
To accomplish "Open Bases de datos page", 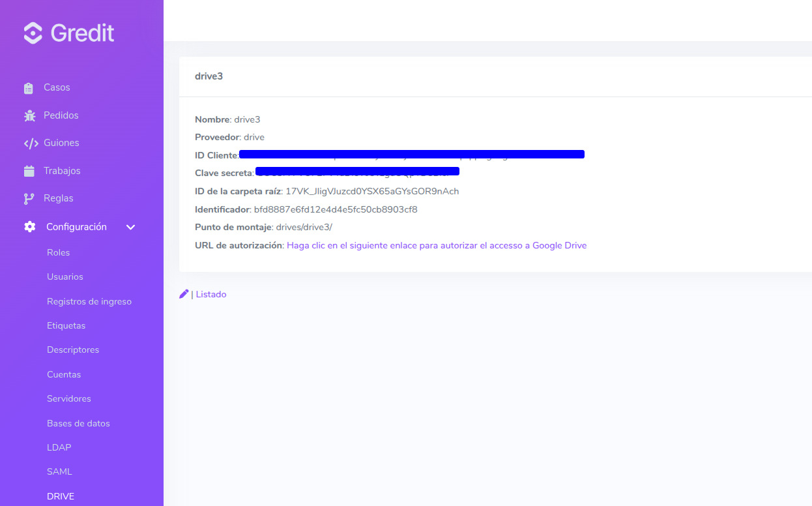I will (78, 423).
